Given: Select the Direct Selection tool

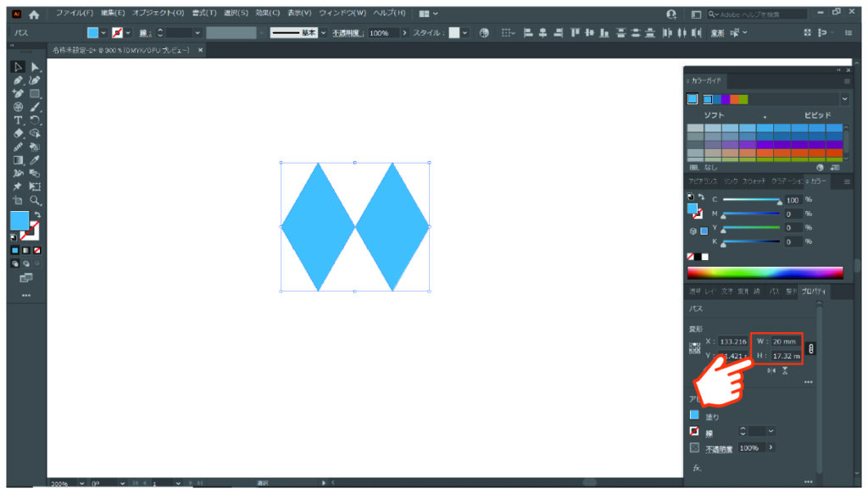Looking at the screenshot, I should pyautogui.click(x=36, y=67).
